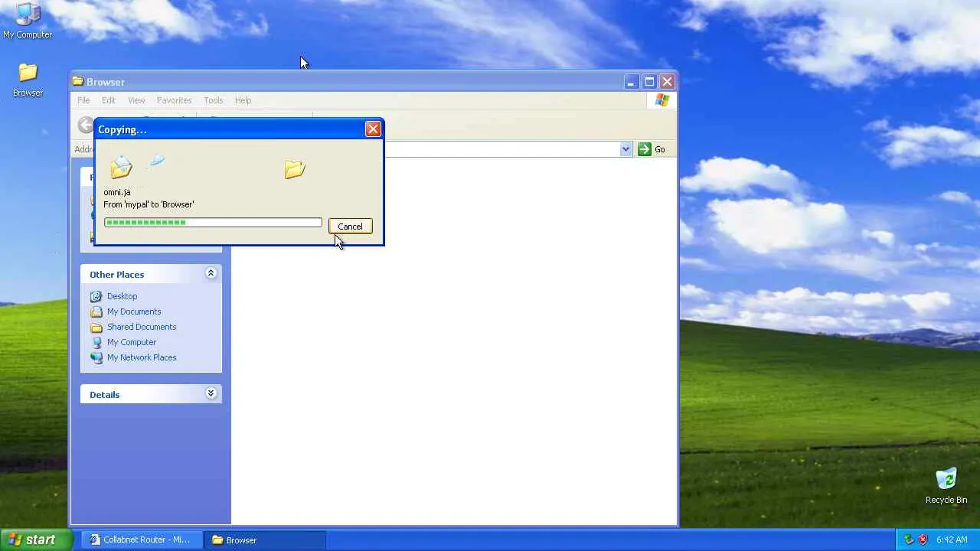Click the "From 'mypal' to 'Browser'" text
The width and height of the screenshot is (980, 551).
click(149, 204)
